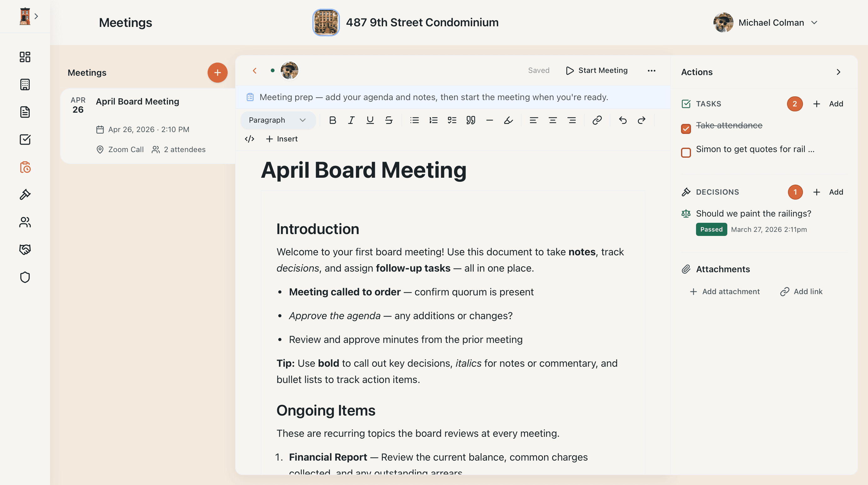Viewport: 868px width, 485px height.
Task: Select the Dashboard icon in sidebar
Action: pos(25,57)
